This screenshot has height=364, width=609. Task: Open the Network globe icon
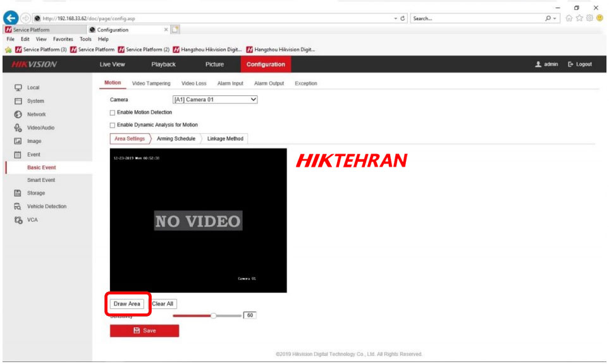point(18,114)
